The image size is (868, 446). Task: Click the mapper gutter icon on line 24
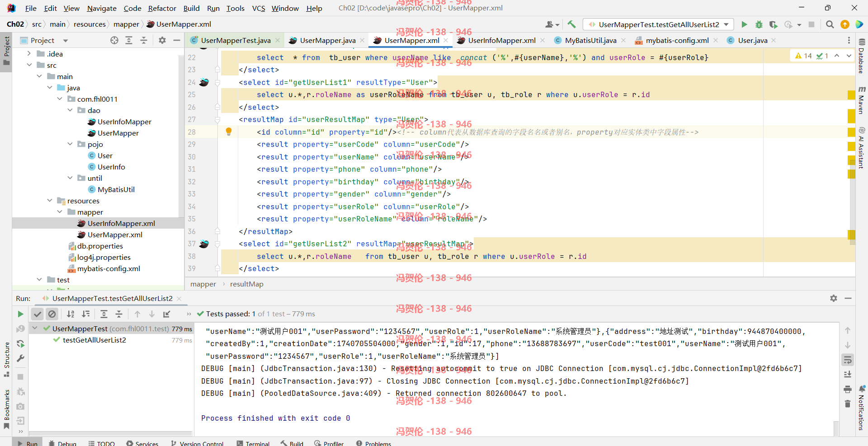204,82
